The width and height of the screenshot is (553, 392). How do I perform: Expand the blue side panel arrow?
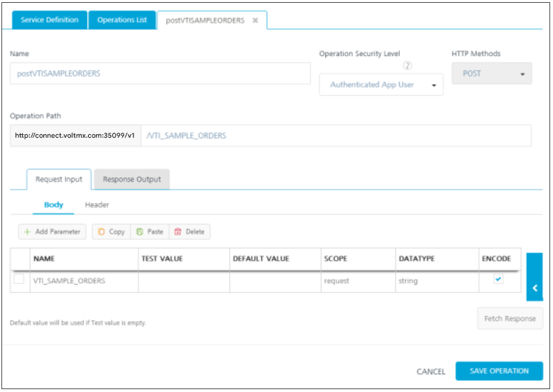click(535, 277)
